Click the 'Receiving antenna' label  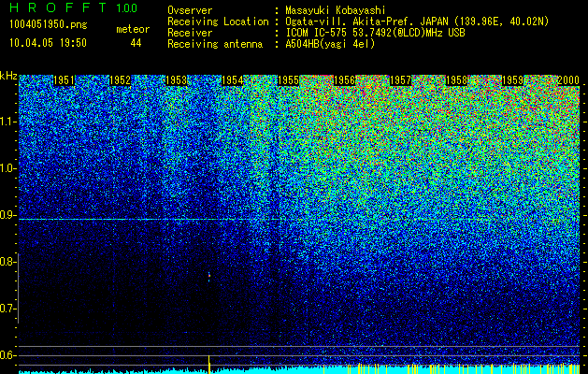pos(215,44)
